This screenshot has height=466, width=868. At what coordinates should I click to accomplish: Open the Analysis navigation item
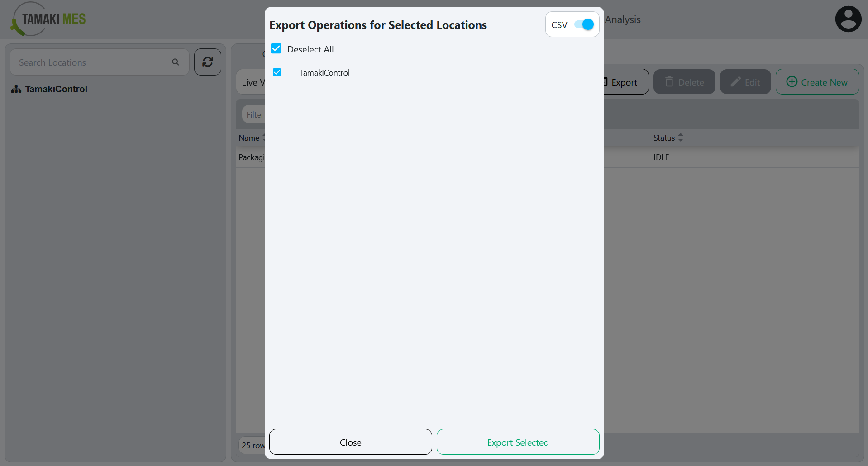[x=623, y=19]
